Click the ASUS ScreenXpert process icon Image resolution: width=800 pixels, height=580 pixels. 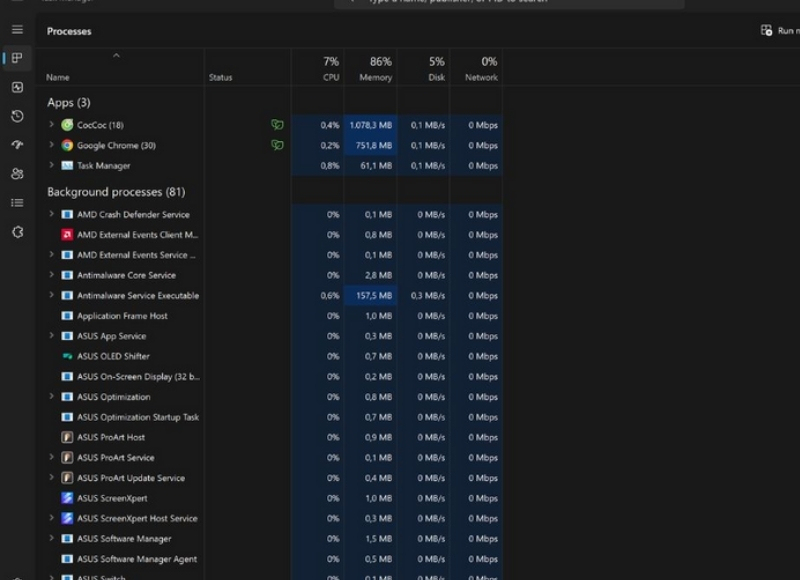[x=67, y=498]
